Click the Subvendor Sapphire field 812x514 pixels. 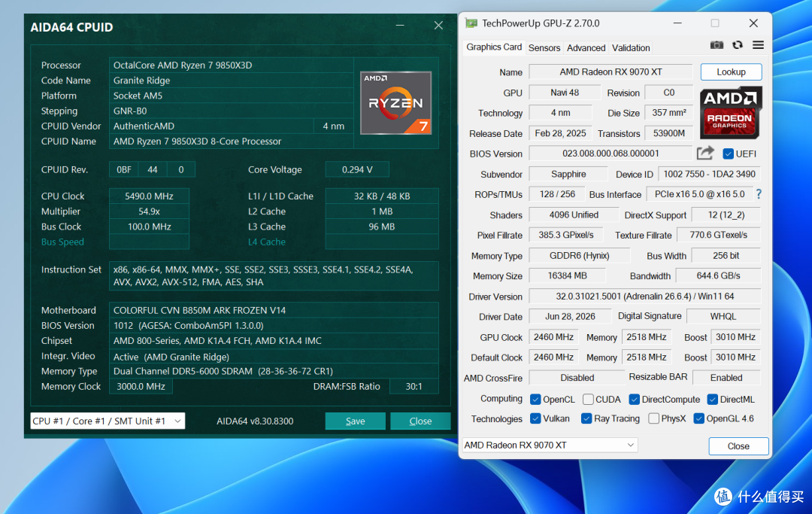coord(568,174)
